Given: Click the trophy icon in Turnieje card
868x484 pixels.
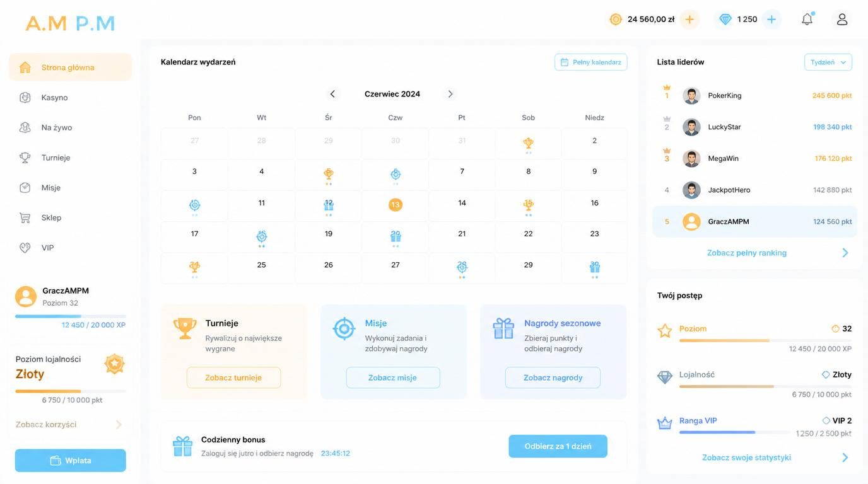Looking at the screenshot, I should pos(185,328).
